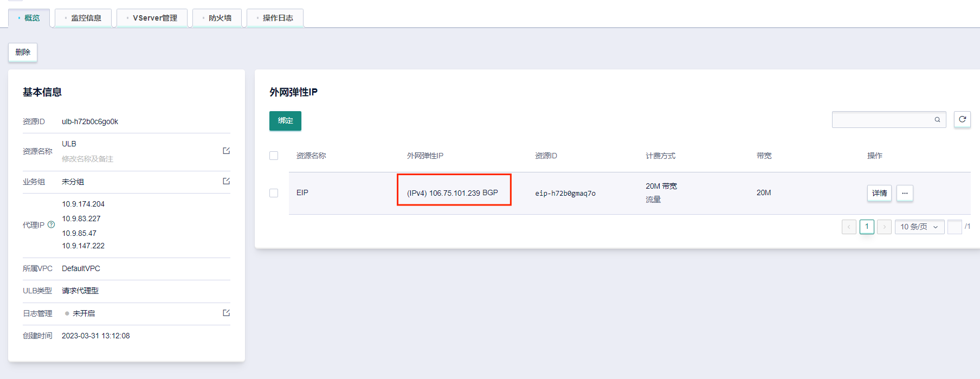Click the edit icon for business group 业务组
Image resolution: width=980 pixels, height=379 pixels.
coord(226,181)
